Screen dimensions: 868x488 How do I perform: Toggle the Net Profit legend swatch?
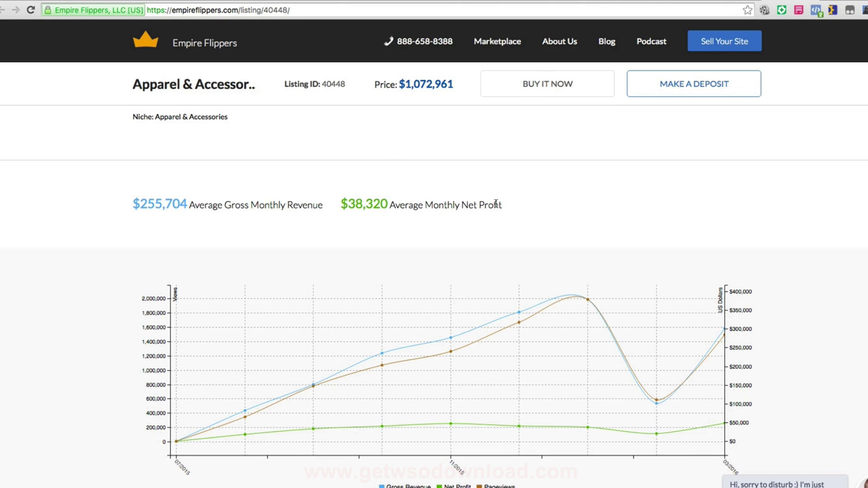[x=439, y=486]
